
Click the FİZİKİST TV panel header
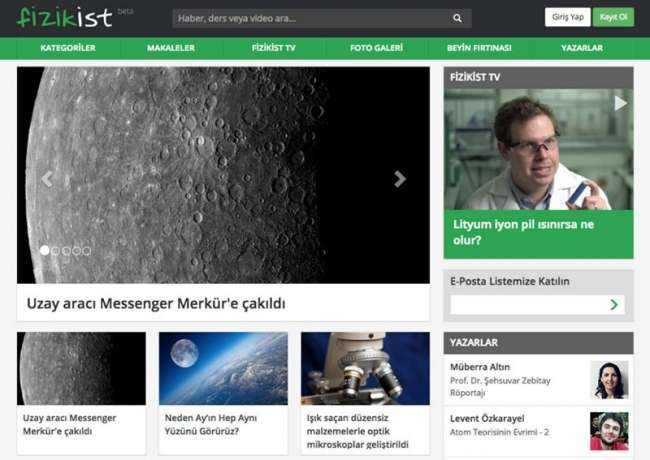(538, 77)
